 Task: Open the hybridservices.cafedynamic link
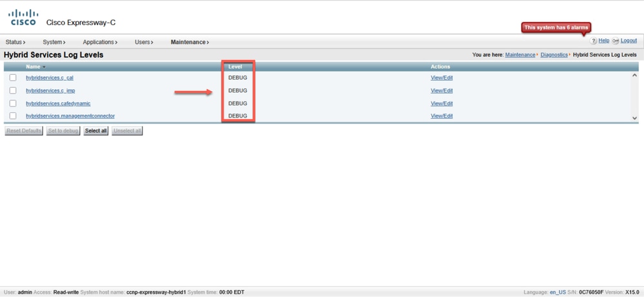click(58, 103)
